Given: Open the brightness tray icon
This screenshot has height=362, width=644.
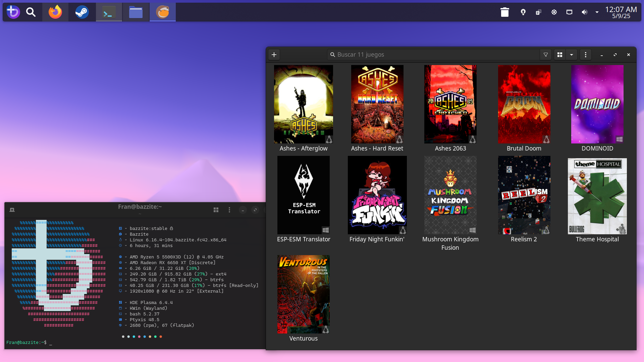Looking at the screenshot, I should (554, 12).
